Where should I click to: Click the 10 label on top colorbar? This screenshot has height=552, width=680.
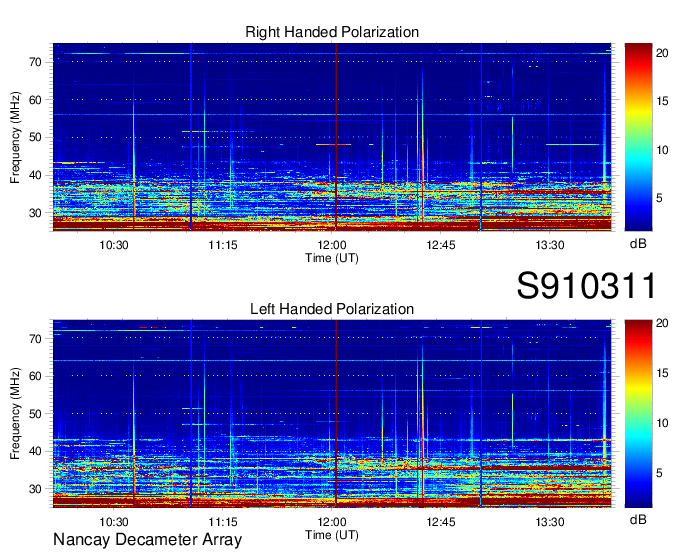(x=662, y=150)
